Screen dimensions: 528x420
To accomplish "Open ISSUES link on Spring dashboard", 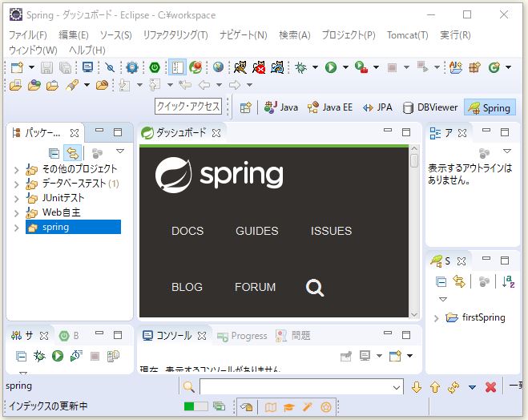I will pos(331,231).
